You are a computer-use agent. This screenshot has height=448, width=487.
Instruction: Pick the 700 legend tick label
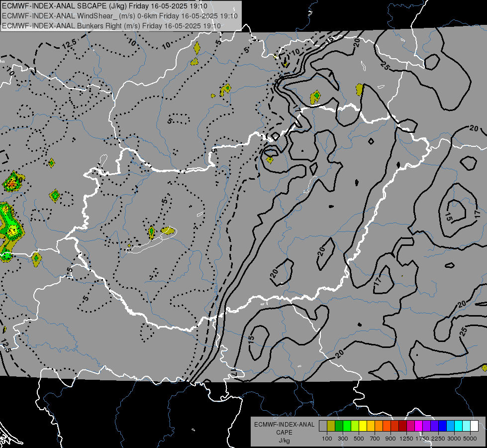pyautogui.click(x=375, y=439)
